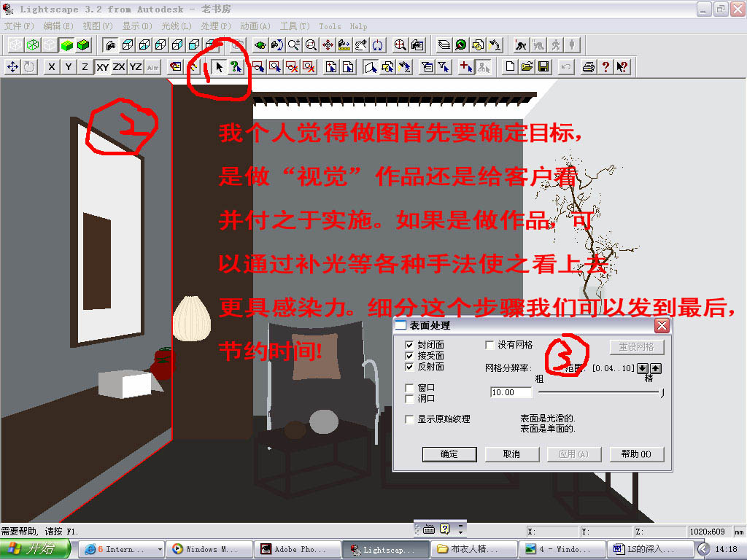Open the 视图(V) menu

(x=98, y=26)
